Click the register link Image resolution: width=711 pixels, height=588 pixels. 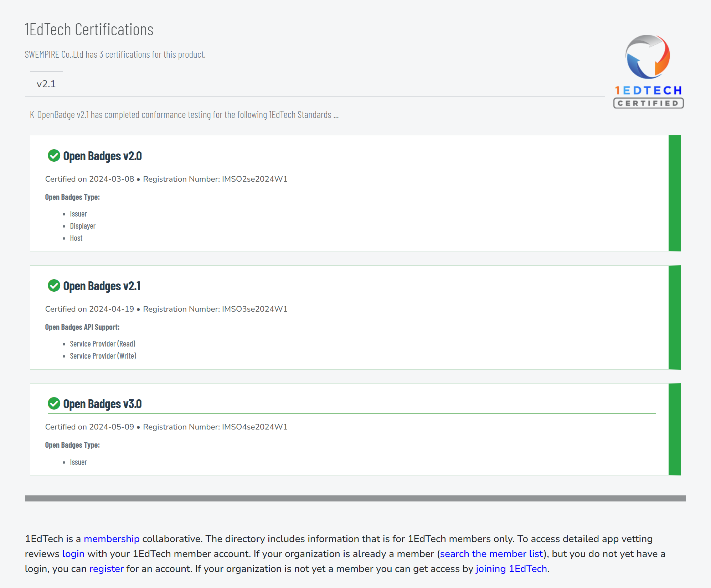click(x=106, y=569)
